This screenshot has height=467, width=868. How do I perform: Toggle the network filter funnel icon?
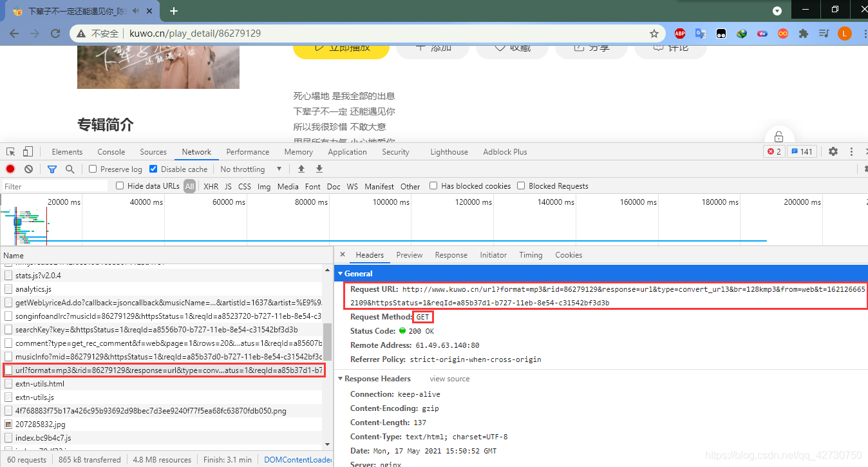pos(52,169)
